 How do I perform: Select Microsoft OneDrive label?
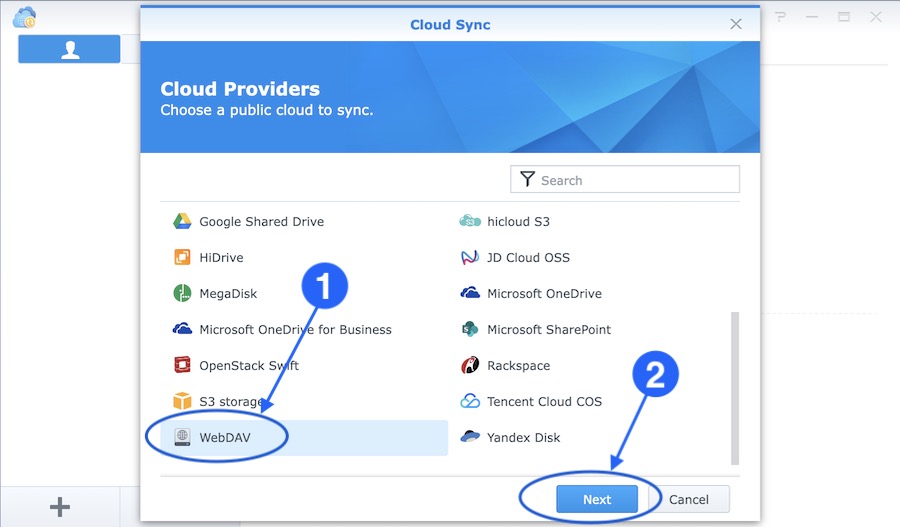coord(544,293)
